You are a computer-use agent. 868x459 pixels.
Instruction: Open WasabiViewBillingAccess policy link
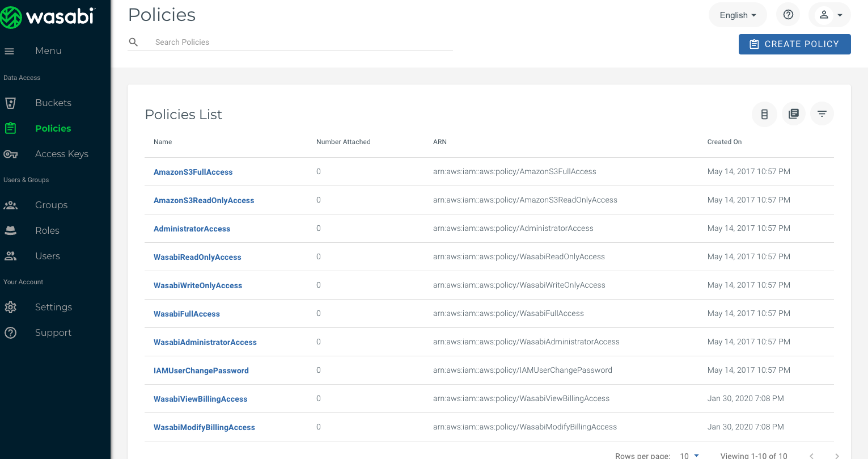pos(201,399)
